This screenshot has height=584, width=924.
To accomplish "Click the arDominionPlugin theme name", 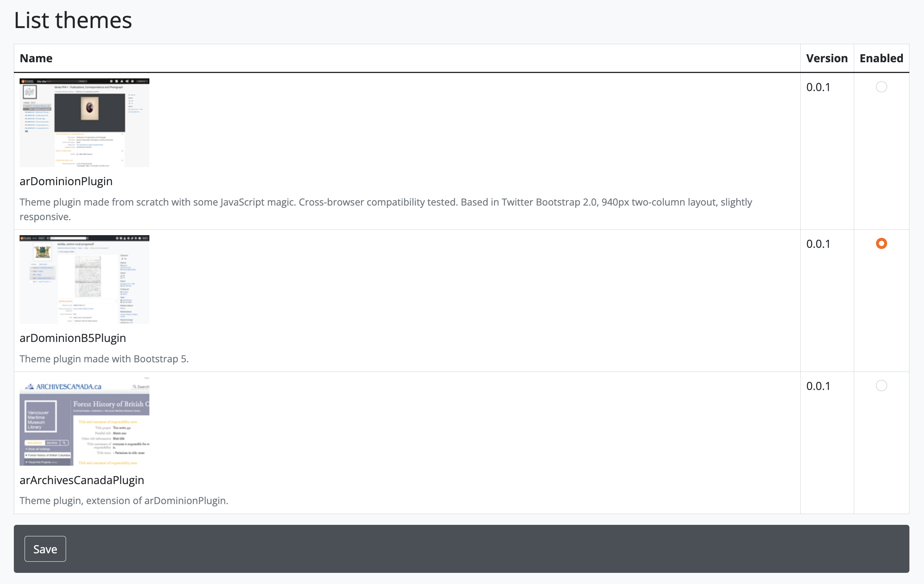I will pyautogui.click(x=66, y=181).
